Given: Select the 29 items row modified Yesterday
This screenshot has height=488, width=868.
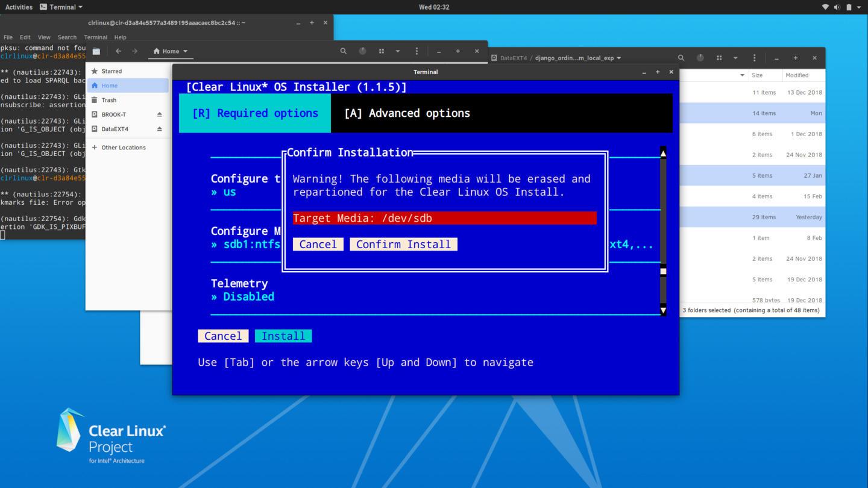Looking at the screenshot, I should tap(752, 217).
